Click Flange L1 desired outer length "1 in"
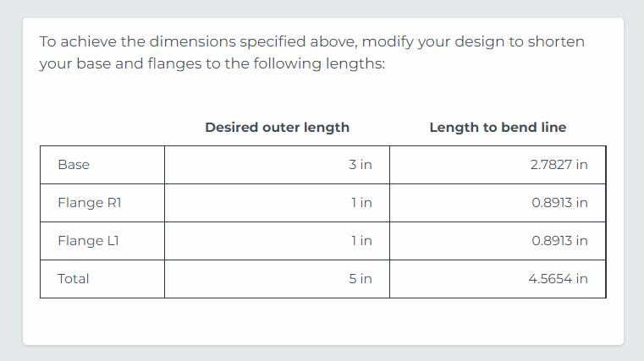The image size is (644, 361). pos(361,241)
